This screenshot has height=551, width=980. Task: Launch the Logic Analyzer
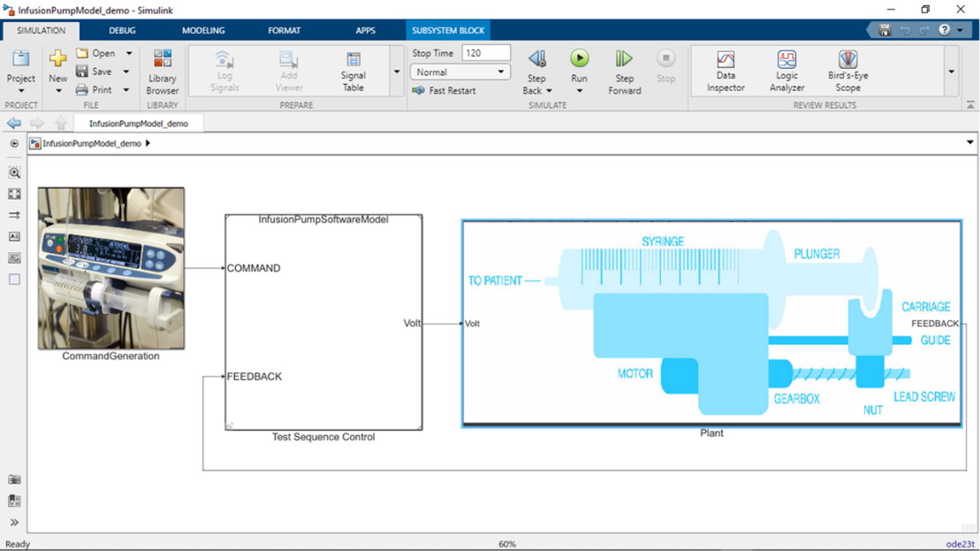(786, 71)
